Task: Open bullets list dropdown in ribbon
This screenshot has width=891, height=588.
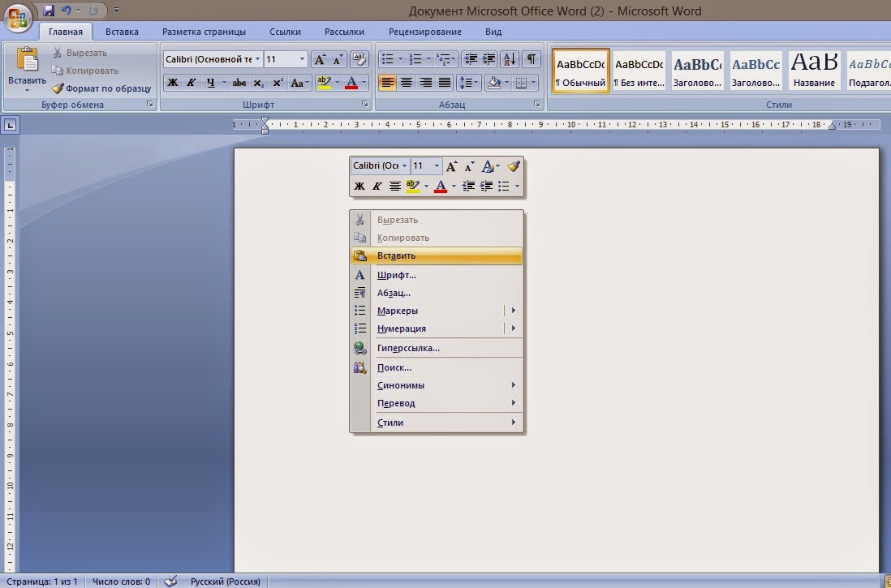Action: (x=400, y=59)
